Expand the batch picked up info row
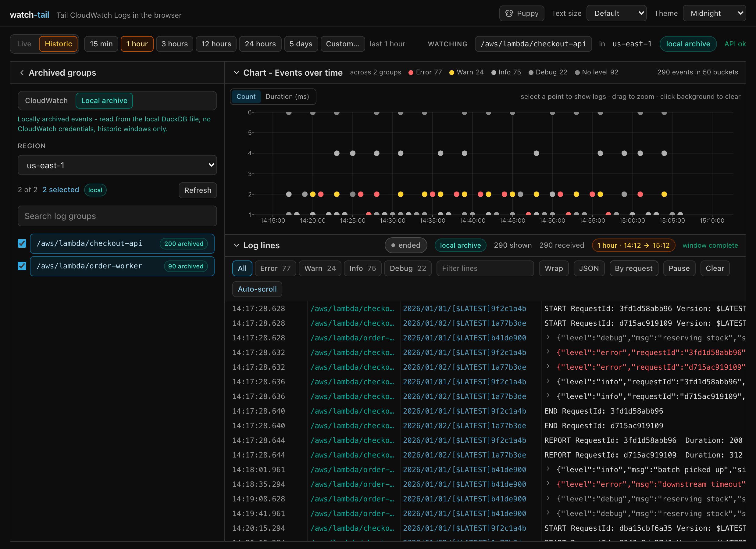Viewport: 756px width, 549px height. coord(548,468)
